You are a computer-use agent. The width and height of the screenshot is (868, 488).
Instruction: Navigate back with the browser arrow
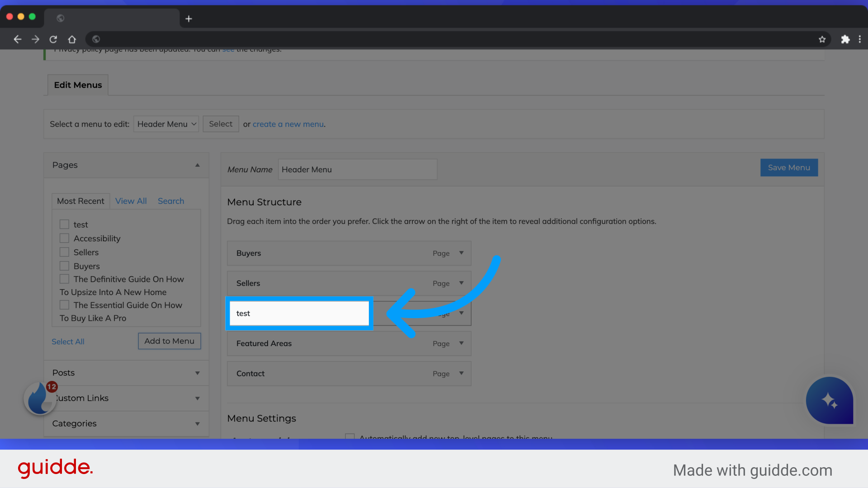coord(17,39)
